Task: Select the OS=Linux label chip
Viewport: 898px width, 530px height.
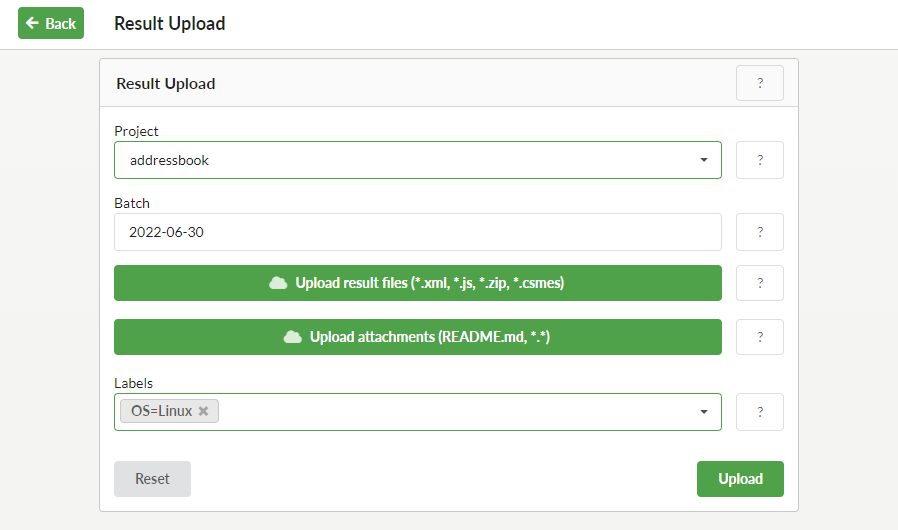Action: click(162, 411)
